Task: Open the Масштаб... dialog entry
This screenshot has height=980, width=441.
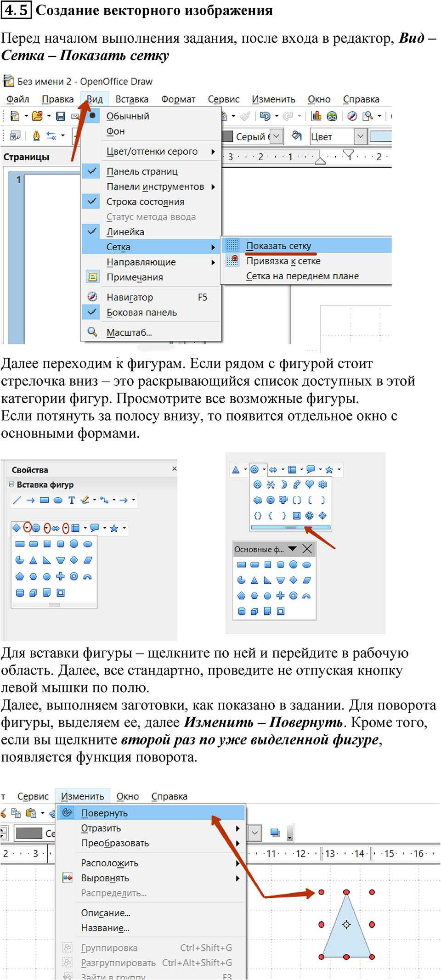Action: click(129, 332)
